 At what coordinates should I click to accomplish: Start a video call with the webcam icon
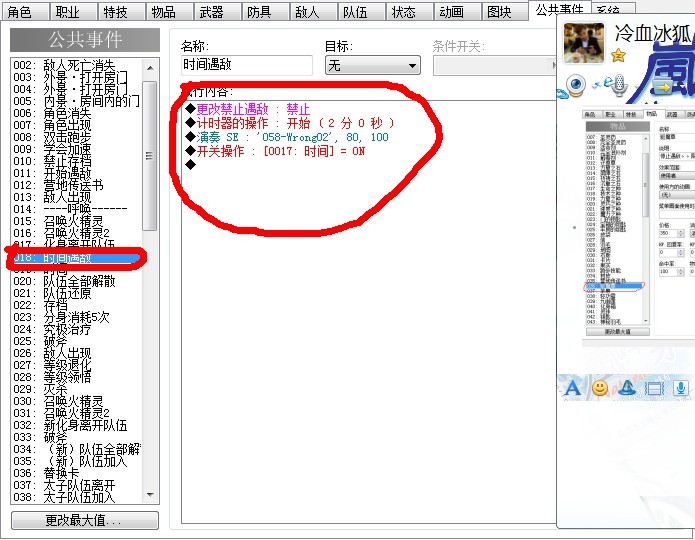pyautogui.click(x=575, y=85)
